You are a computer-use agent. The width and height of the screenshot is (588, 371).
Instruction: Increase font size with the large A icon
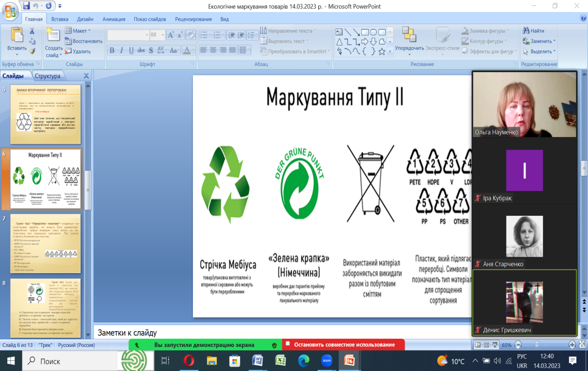(171, 35)
